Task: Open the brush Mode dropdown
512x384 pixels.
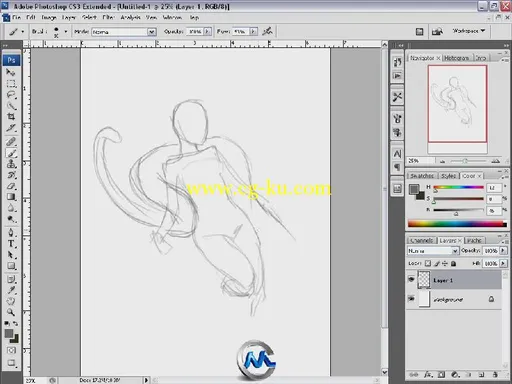Action: tap(124, 32)
